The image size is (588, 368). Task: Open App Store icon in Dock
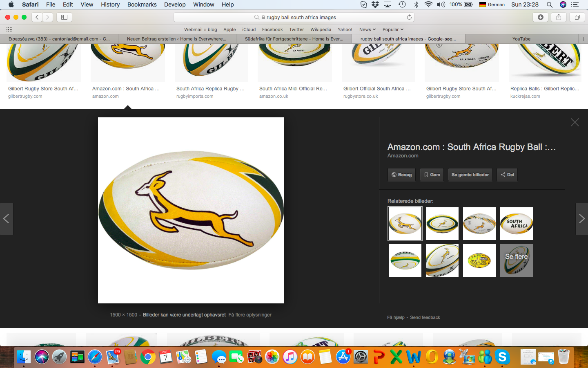[x=343, y=357]
